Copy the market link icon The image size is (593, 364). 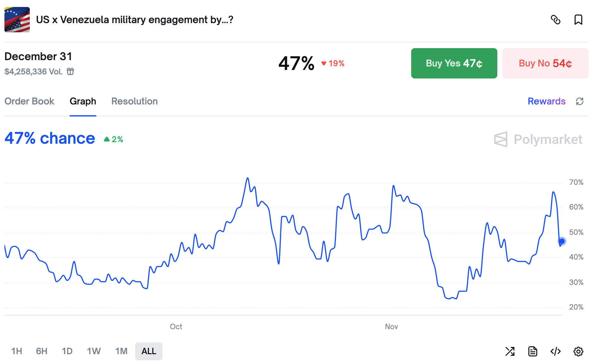point(556,20)
